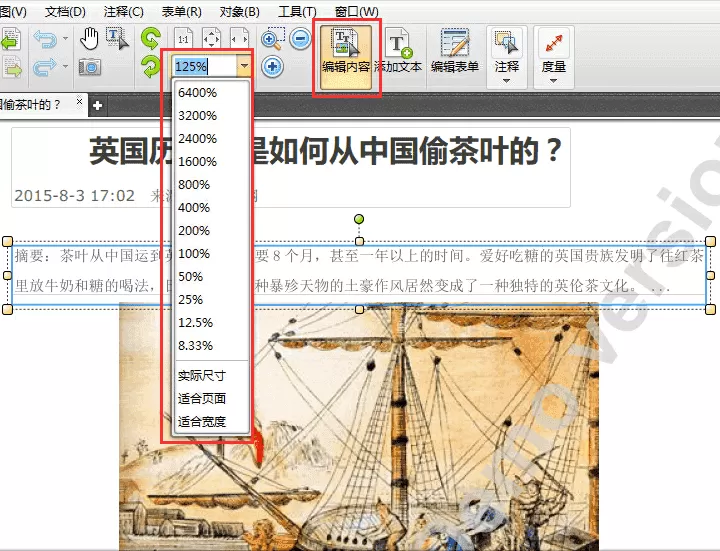Activate the 编辑内容 edit content tool
The image size is (720, 551).
(346, 56)
